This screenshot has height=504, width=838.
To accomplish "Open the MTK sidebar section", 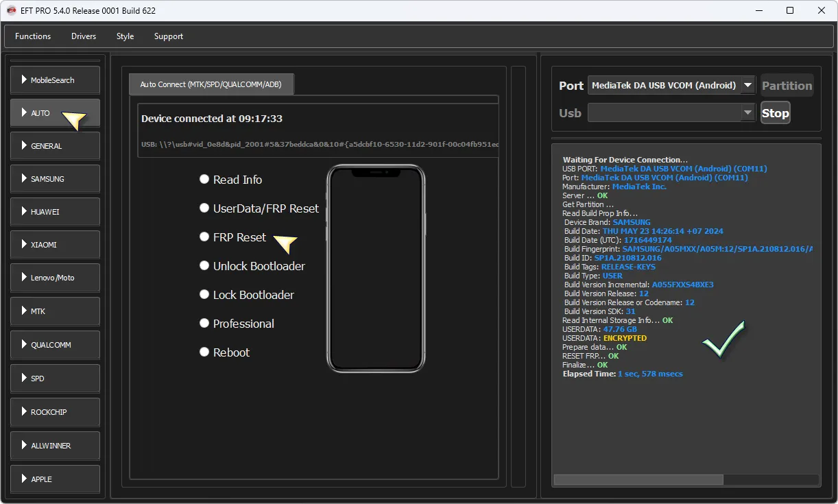I will click(x=55, y=311).
